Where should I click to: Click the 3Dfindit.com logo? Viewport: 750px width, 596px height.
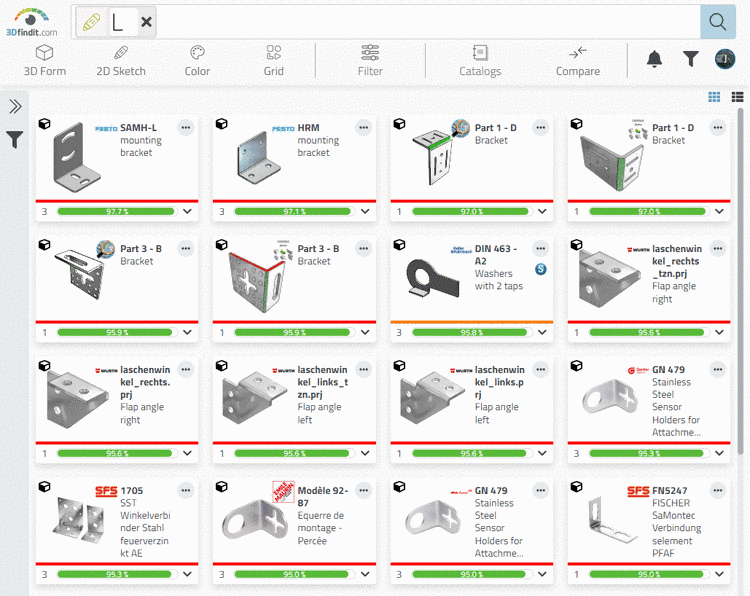(31, 22)
